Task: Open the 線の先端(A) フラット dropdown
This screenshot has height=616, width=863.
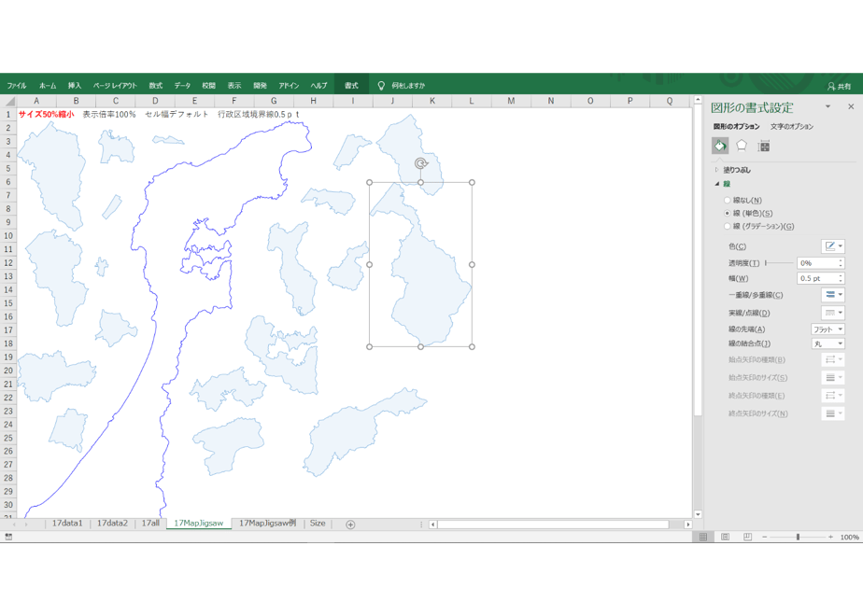Action: pos(828,329)
